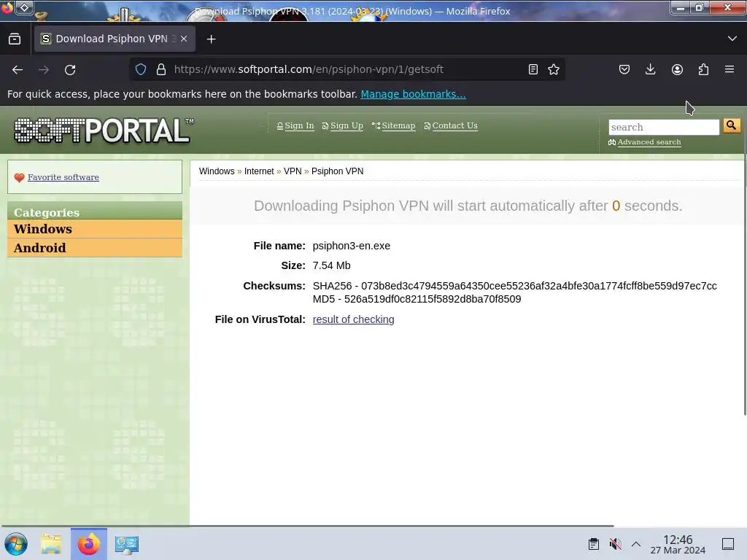
Task: Click the red heart favorite icon
Action: coord(19,178)
